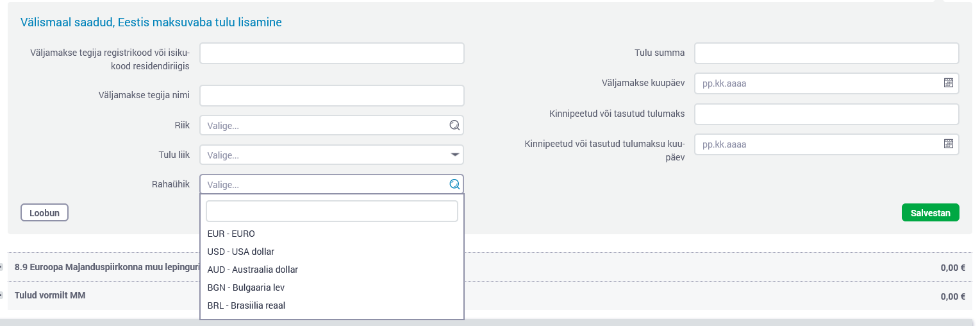Image resolution: width=980 pixels, height=326 pixels.
Task: Focus the Tulu summa input field
Action: point(826,53)
